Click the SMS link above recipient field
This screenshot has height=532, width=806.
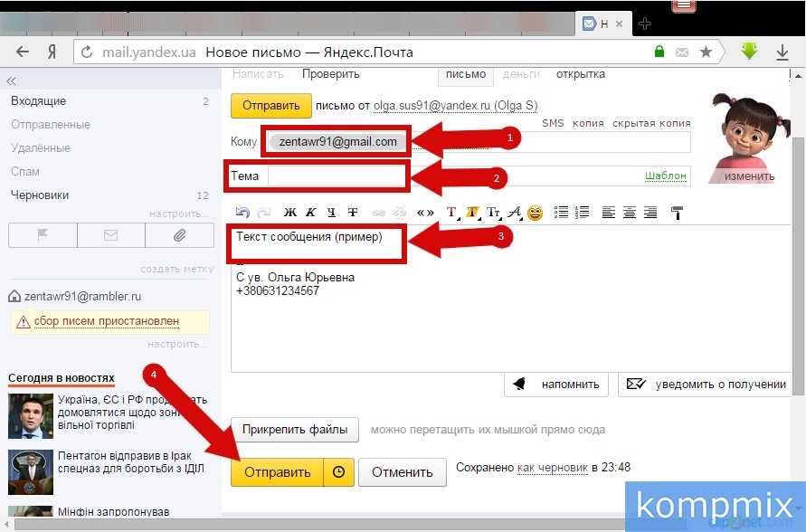pyautogui.click(x=553, y=123)
